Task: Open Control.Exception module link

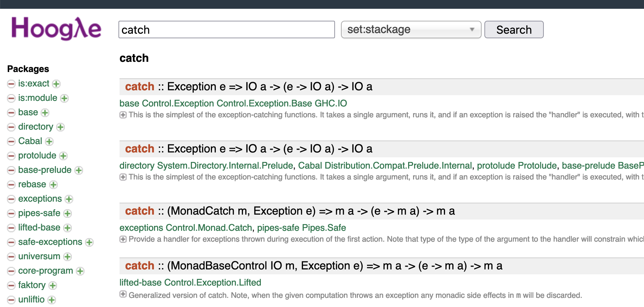Action: click(178, 103)
